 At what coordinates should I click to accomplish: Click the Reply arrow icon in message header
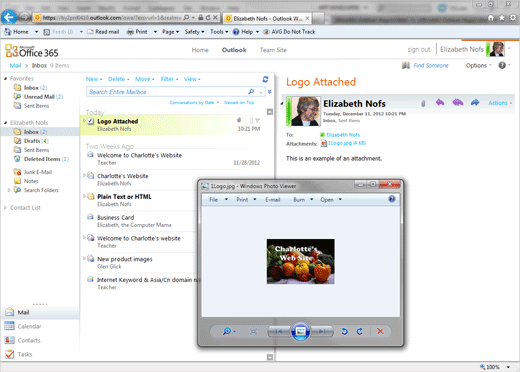click(440, 103)
